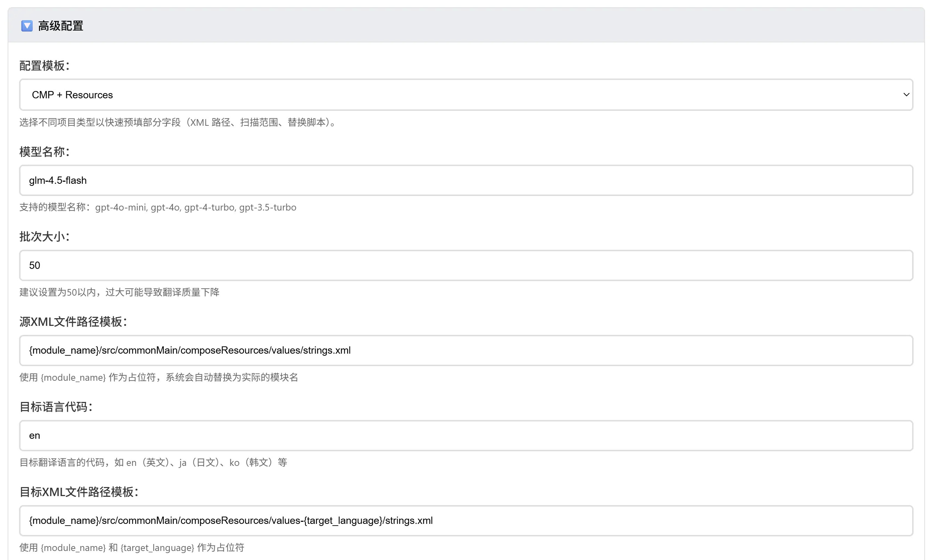Open the 配置模板 dropdown showing CMP + Resources
933x560 pixels.
tap(466, 95)
